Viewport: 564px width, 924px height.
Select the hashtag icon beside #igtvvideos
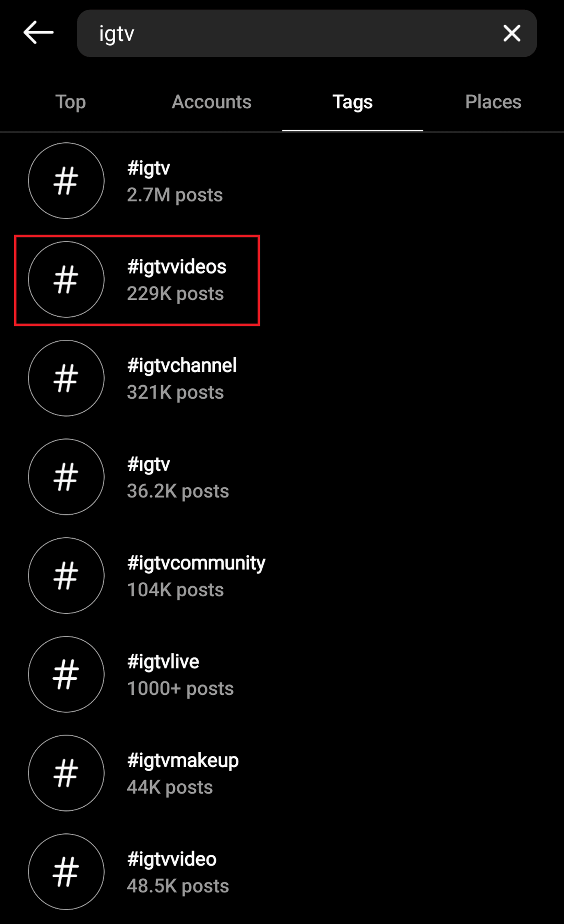click(x=66, y=279)
